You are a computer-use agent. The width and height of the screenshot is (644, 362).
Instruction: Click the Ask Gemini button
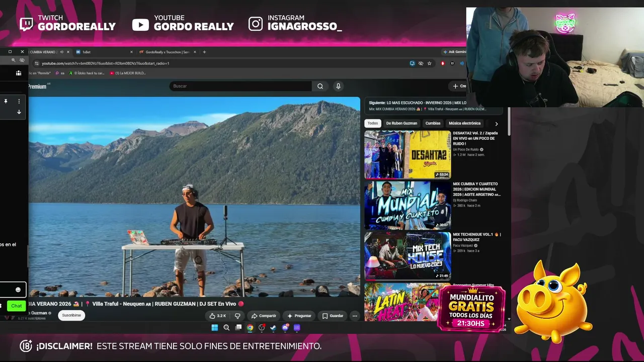(x=454, y=52)
